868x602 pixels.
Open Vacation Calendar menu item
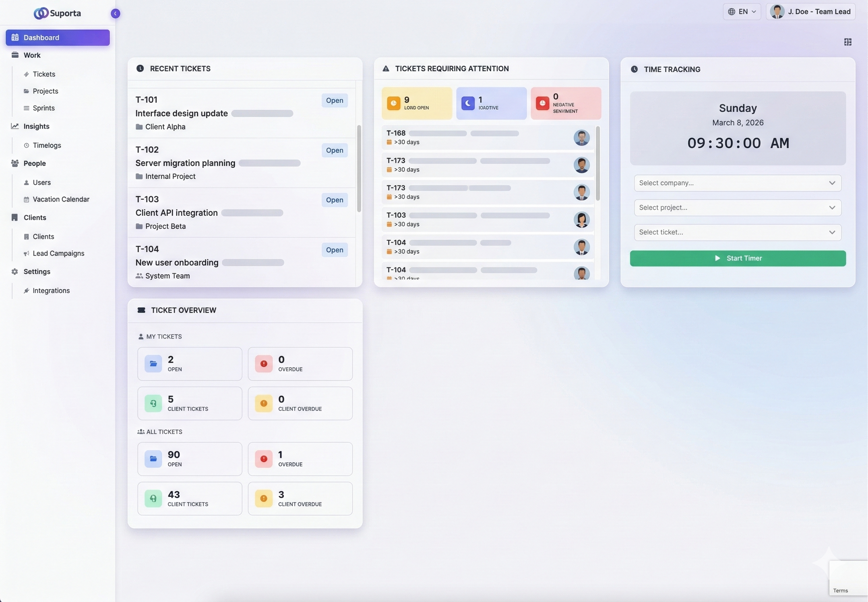tap(61, 199)
